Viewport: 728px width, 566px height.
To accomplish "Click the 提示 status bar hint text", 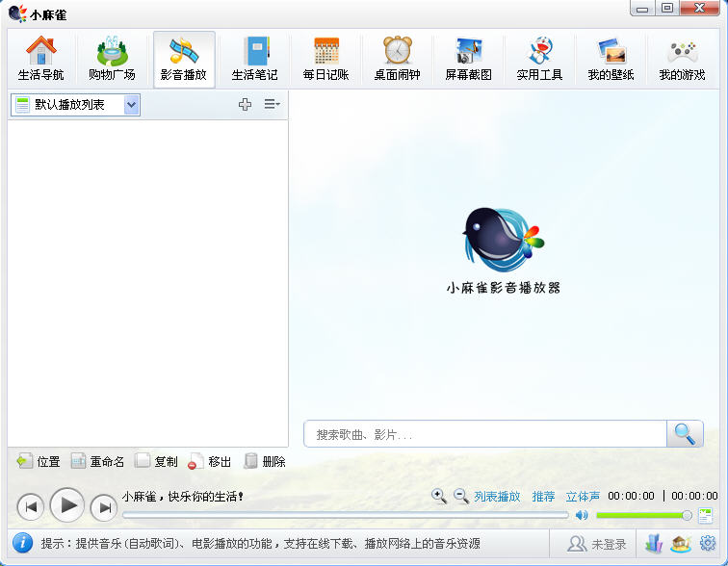I will 260,543.
